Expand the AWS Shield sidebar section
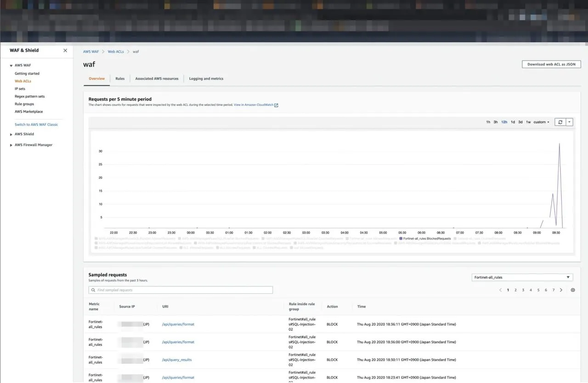 (11, 134)
